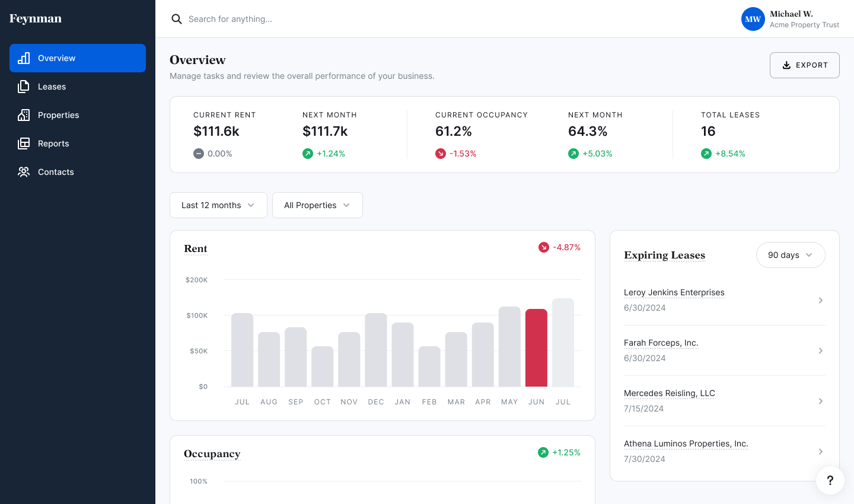Open the 90 days dropdown
The width and height of the screenshot is (854, 504).
[791, 255]
